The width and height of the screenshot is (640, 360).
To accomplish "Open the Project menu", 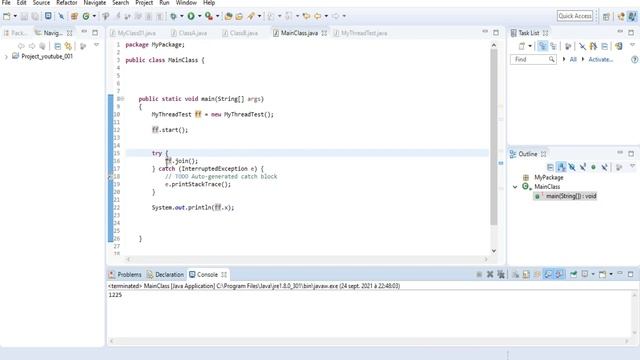I will point(144,3).
